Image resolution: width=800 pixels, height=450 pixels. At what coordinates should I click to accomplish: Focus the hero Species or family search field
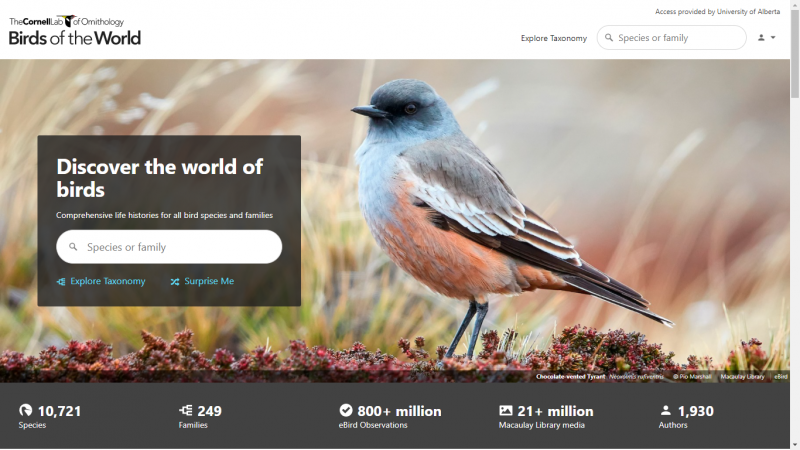[x=169, y=247]
